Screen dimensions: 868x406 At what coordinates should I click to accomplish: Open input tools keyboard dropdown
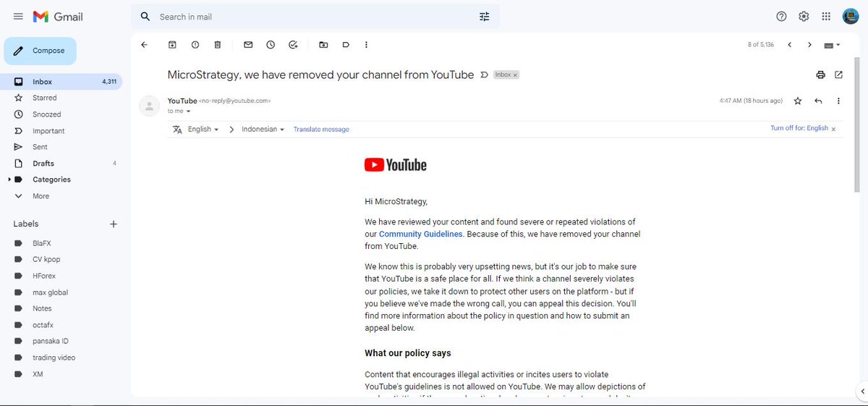(x=833, y=45)
